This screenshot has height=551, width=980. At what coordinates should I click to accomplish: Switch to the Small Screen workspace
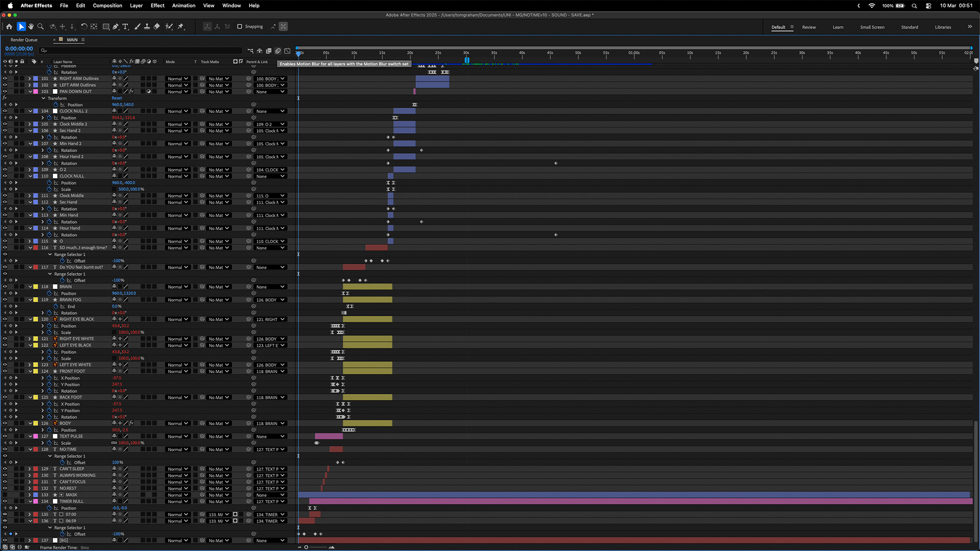click(x=872, y=27)
